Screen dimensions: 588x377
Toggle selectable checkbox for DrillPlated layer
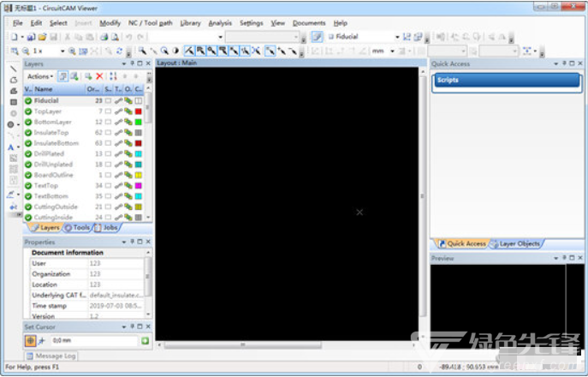108,153
